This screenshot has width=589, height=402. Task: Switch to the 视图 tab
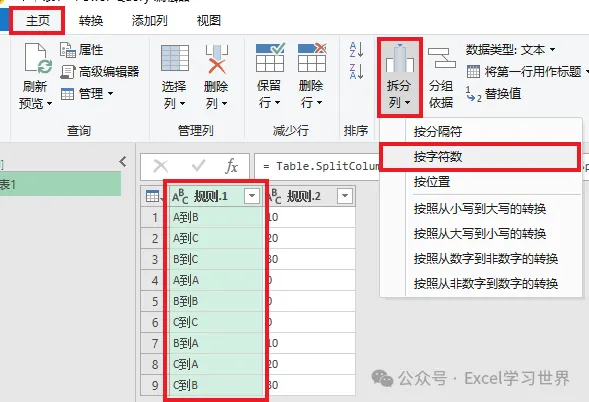point(209,21)
